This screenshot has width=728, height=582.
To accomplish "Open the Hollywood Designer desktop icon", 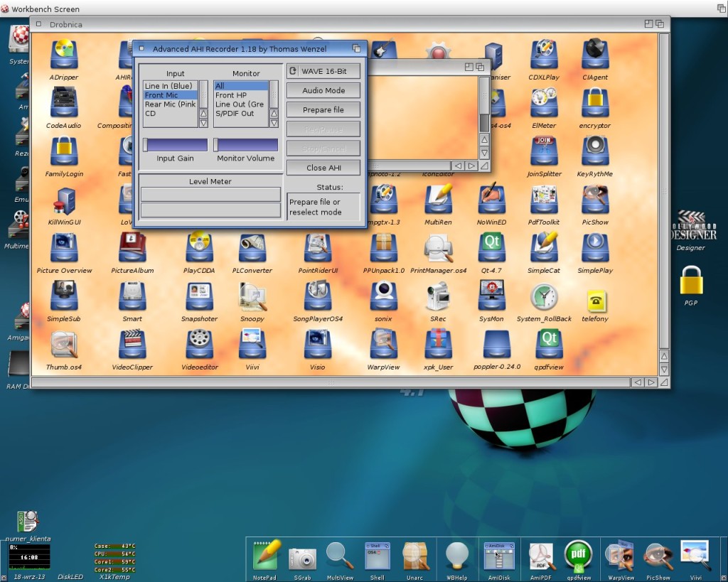I will point(691,225).
